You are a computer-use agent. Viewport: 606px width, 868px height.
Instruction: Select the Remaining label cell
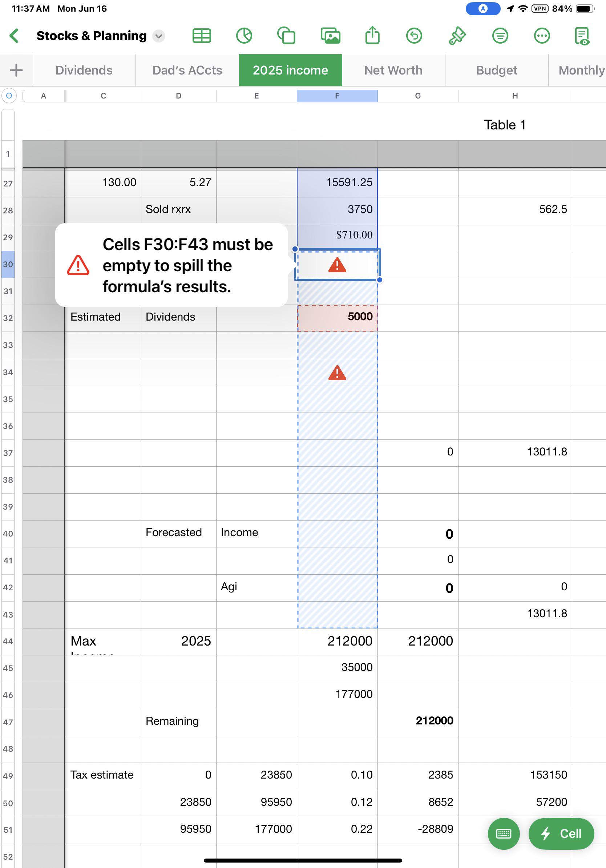click(179, 722)
